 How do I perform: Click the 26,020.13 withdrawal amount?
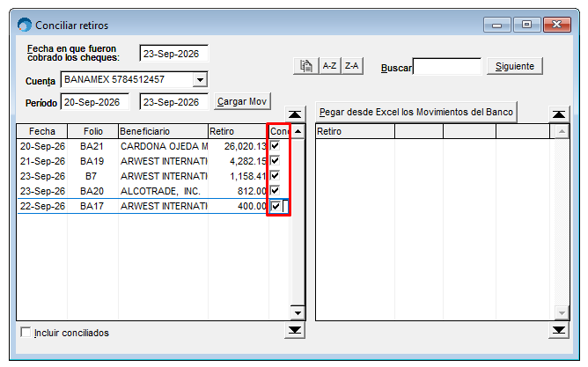(x=246, y=146)
